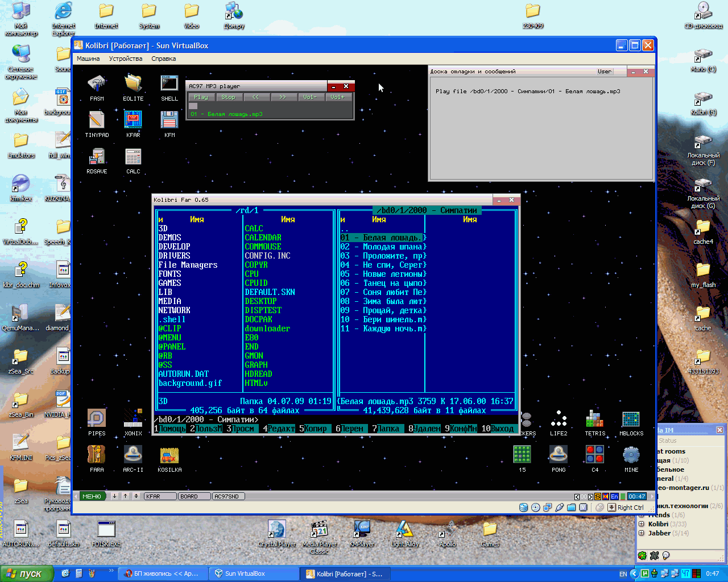Switch to the BOARD task in the taskbar
The image size is (728, 582).
pos(195,496)
